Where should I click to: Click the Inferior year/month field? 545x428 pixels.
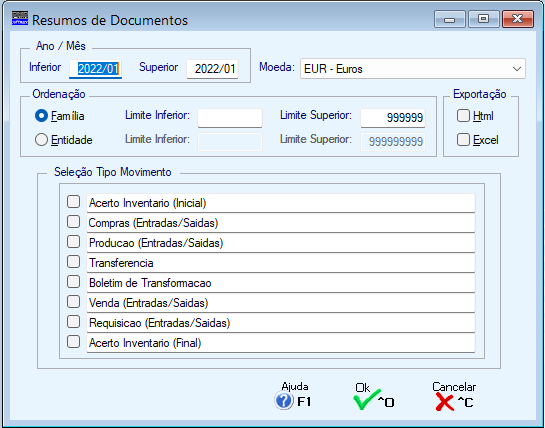point(96,69)
